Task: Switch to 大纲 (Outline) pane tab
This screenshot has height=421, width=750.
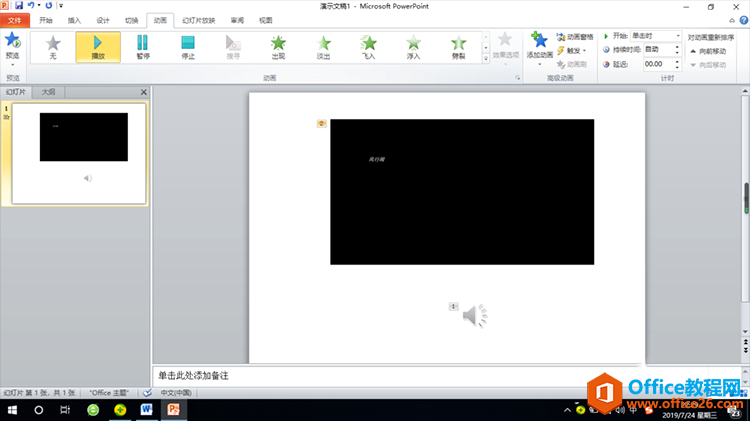Action: click(x=48, y=92)
